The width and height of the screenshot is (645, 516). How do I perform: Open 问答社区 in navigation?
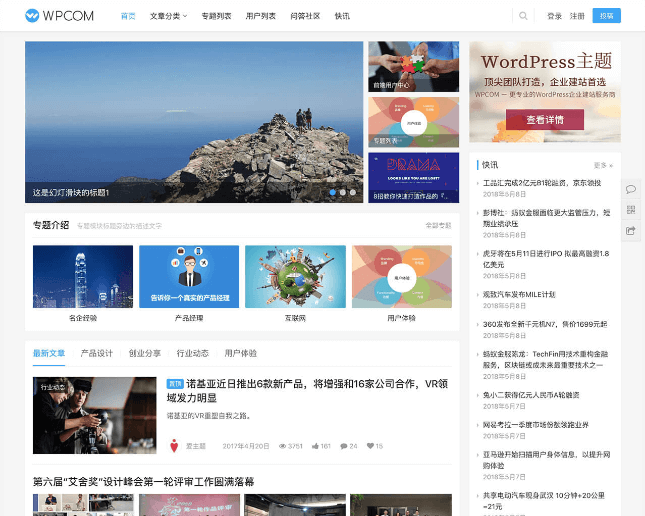305,16
